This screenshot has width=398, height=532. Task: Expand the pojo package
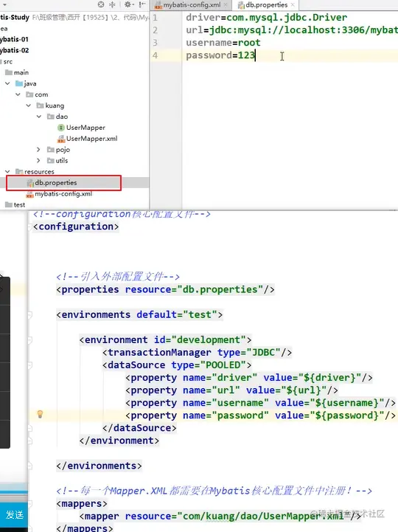tap(38, 150)
